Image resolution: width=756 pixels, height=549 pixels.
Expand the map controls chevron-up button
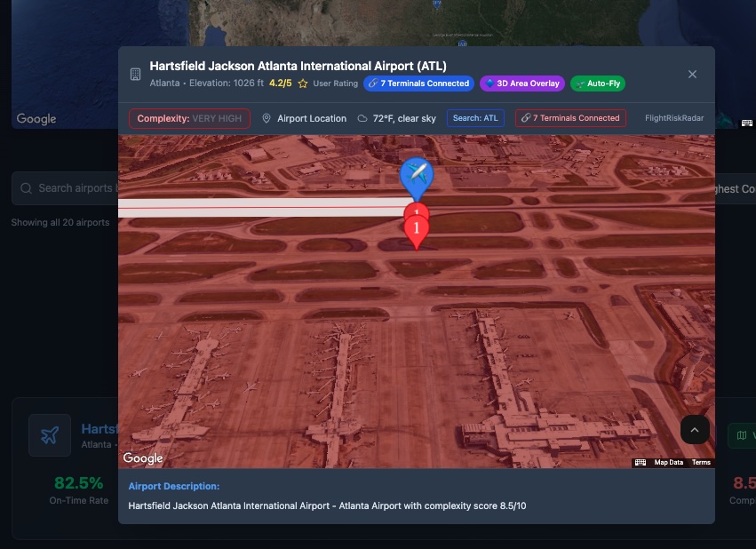(x=695, y=429)
